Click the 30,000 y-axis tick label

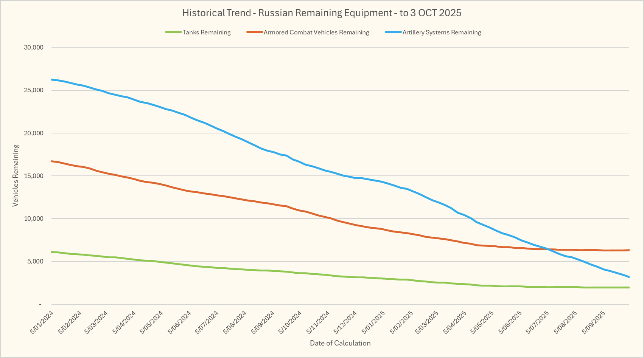(34, 48)
